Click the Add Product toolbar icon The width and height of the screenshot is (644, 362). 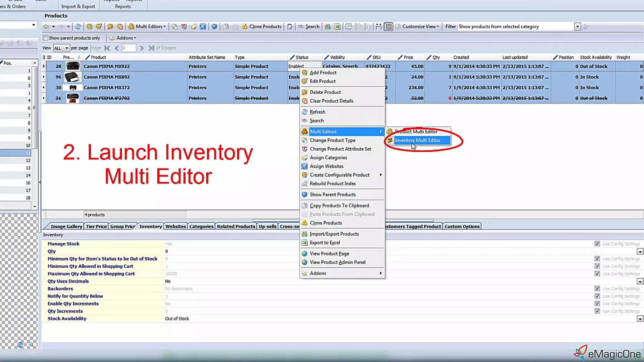click(90, 27)
